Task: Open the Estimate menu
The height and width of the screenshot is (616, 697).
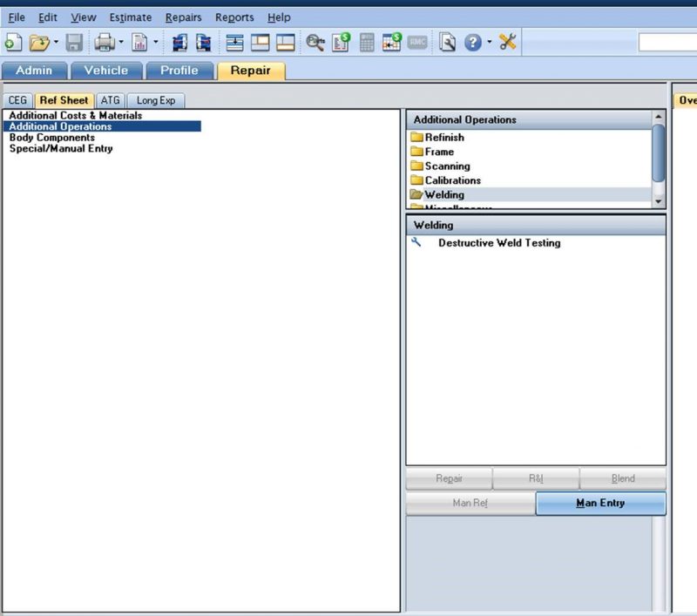Action: [130, 17]
